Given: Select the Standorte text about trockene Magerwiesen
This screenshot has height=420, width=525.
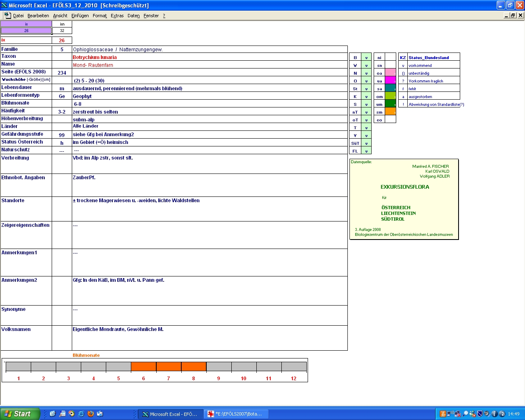Looking at the screenshot, I should (210, 209).
